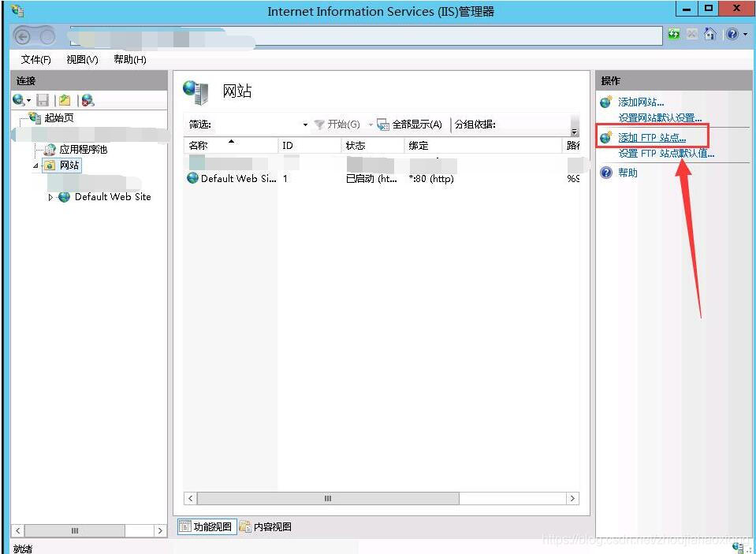Click 添加网站... action link
Image resolution: width=756 pixels, height=554 pixels.
coord(641,102)
